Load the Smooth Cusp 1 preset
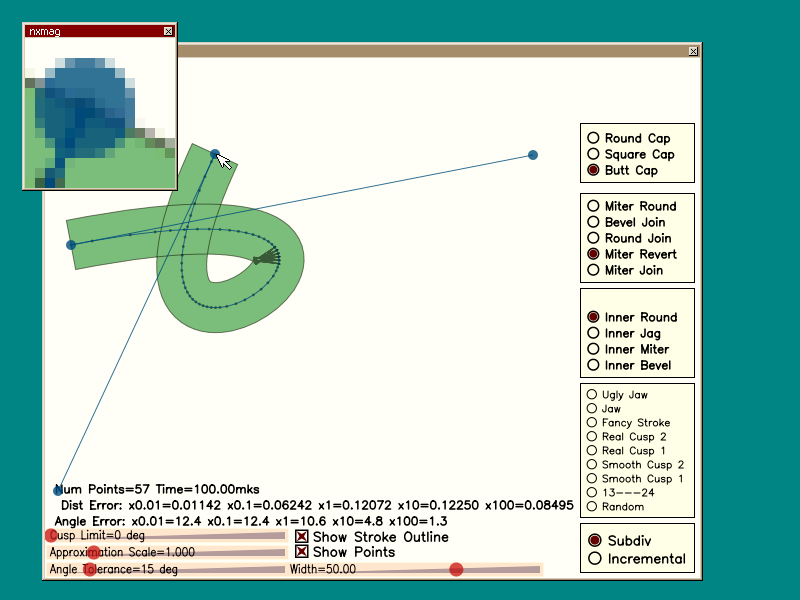Image resolution: width=800 pixels, height=600 pixels. (x=635, y=479)
